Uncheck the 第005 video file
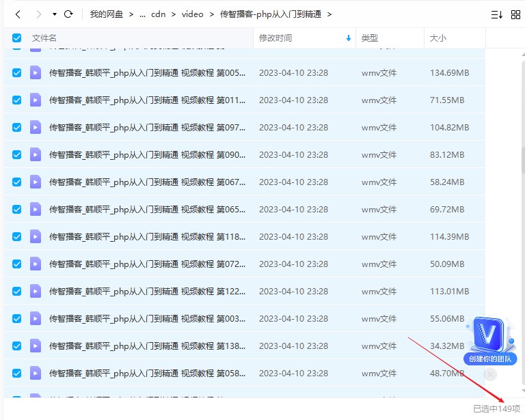This screenshot has width=525, height=420. point(16,72)
